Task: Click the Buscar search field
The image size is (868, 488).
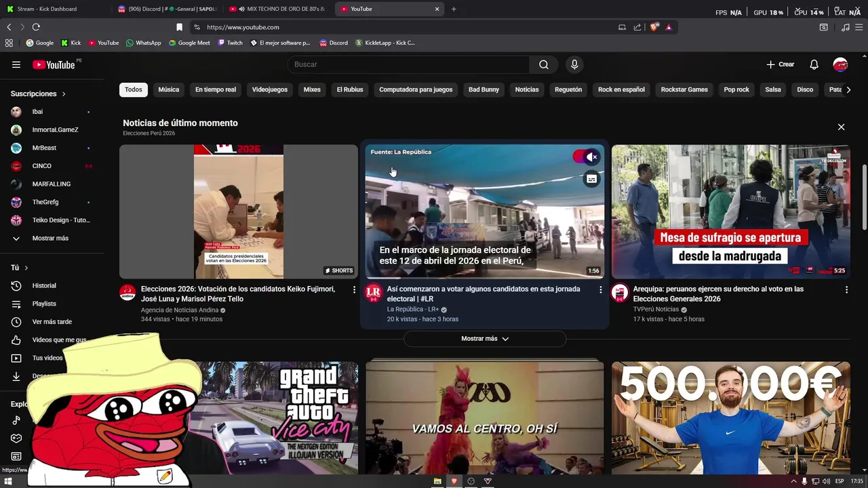Action: (x=408, y=64)
